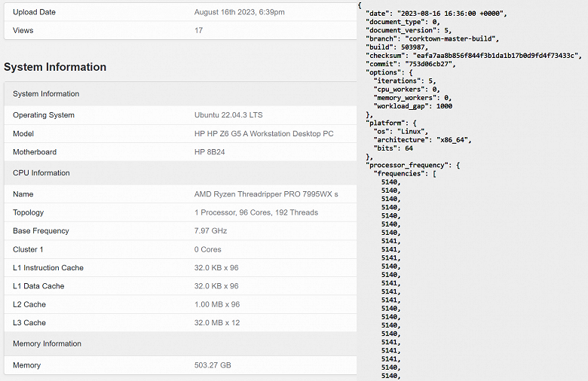Click the Memory Information table header
Screen dimensions: 588x381
point(47,343)
